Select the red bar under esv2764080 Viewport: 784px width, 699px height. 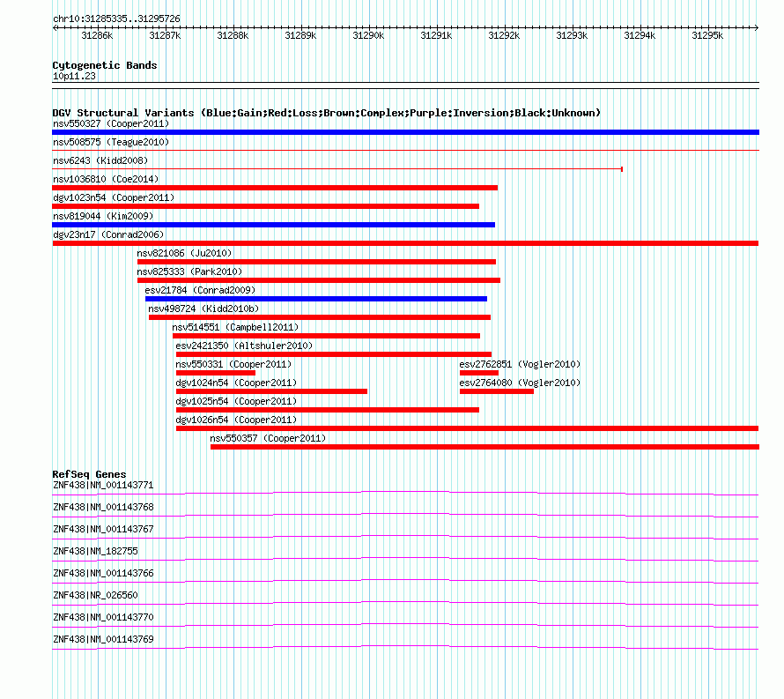[x=497, y=391]
